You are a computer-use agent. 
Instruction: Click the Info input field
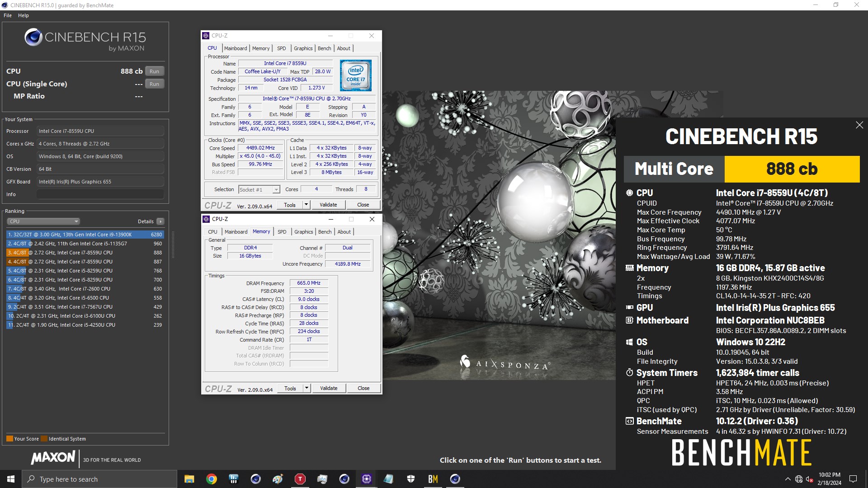[100, 194]
